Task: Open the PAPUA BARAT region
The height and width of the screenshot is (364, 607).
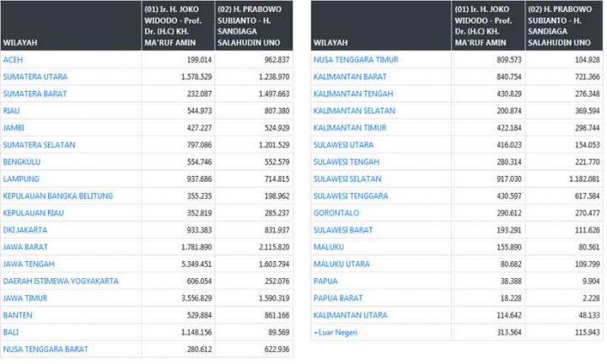Action: point(337,297)
